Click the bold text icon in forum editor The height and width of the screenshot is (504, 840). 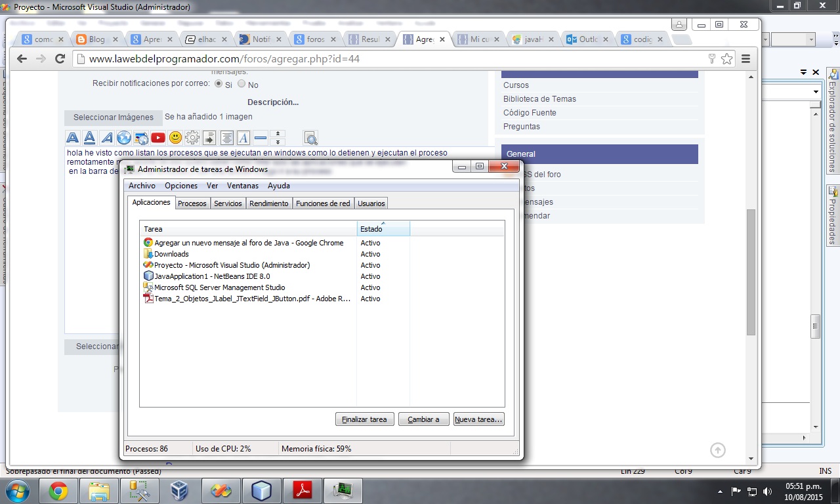click(73, 138)
